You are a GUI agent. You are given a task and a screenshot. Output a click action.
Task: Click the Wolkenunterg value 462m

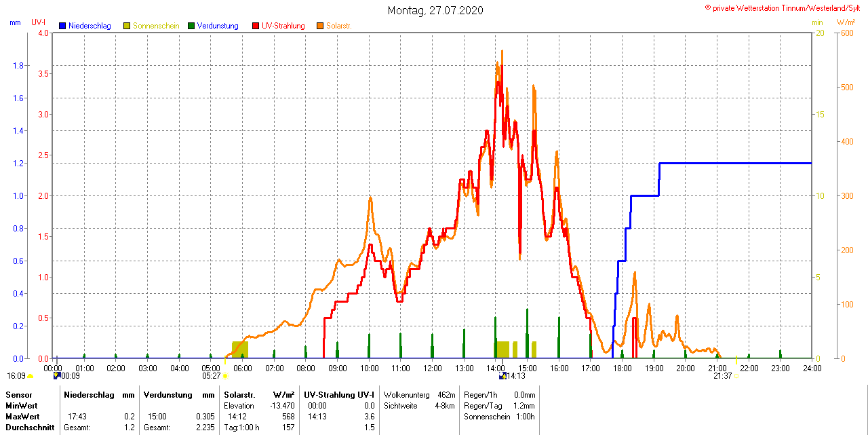point(446,394)
